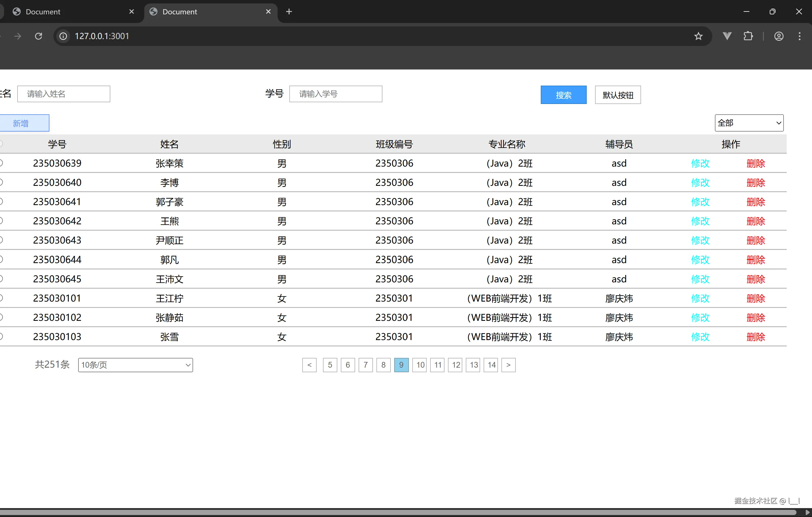The width and height of the screenshot is (812, 517).
Task: Open the 10条/页 page size dropdown
Action: click(135, 365)
